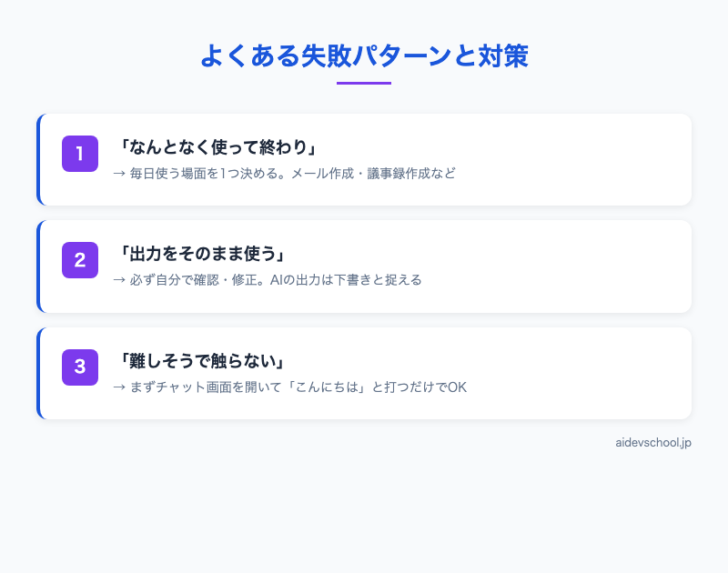Click the purple number 3 badge
This screenshot has width=728, height=573.
[x=80, y=367]
